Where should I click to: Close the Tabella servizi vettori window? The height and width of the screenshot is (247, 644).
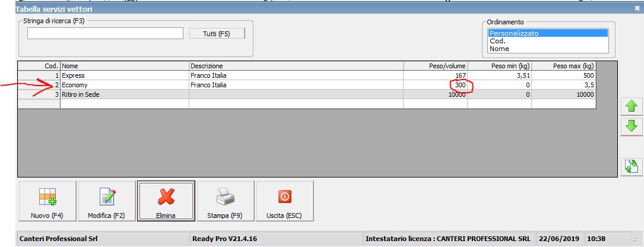637,8
